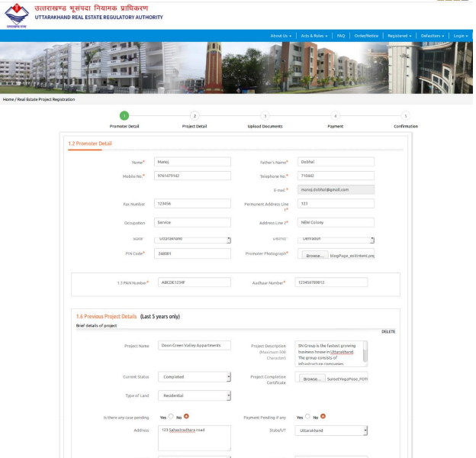This screenshot has height=458, width=476.
Task: Select No for Payment Pending
Action: point(323,416)
